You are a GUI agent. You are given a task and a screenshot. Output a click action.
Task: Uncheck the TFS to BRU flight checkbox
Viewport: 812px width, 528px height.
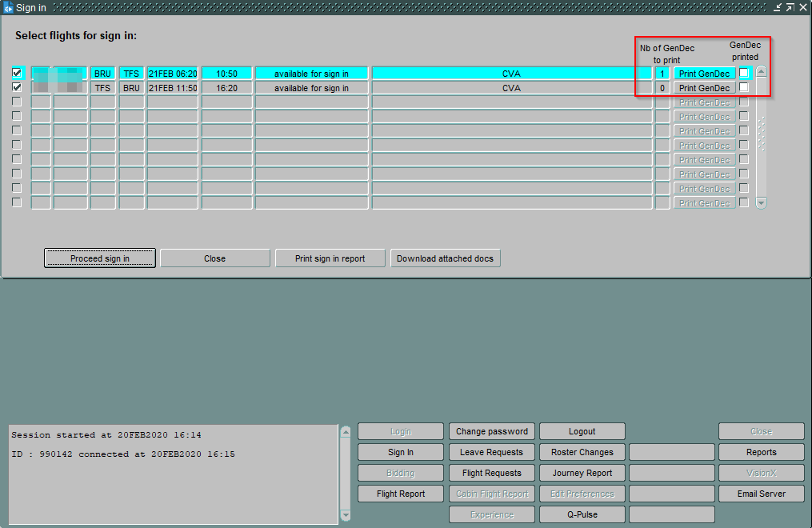pos(17,87)
